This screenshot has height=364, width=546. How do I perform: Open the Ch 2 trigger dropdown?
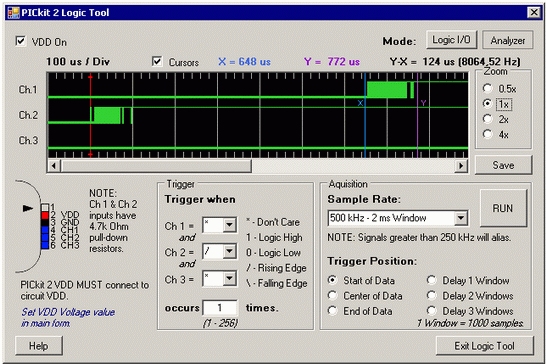(x=229, y=251)
